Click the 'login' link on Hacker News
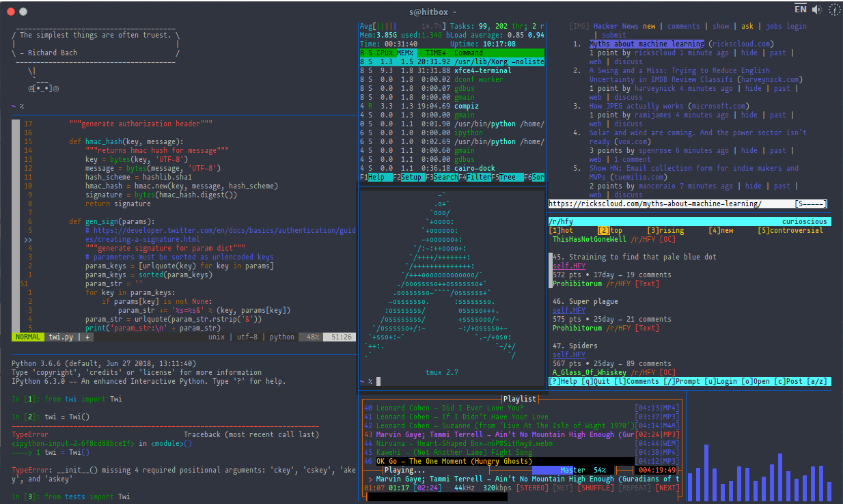This screenshot has height=504, width=843. (797, 27)
